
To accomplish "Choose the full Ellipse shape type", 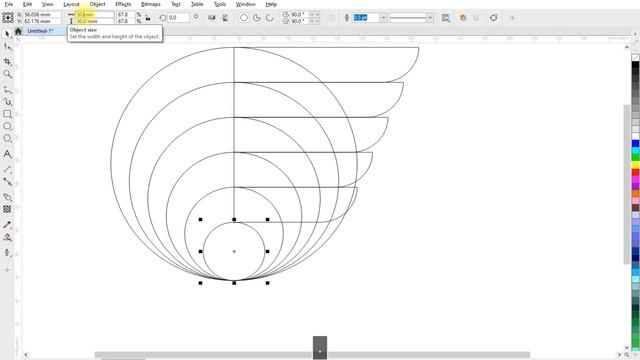I will (x=244, y=18).
